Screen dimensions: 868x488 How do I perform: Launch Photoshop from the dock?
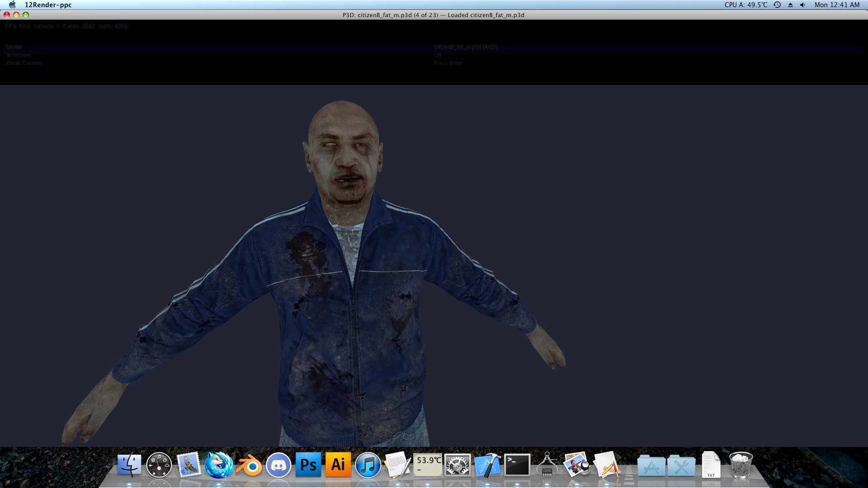308,465
